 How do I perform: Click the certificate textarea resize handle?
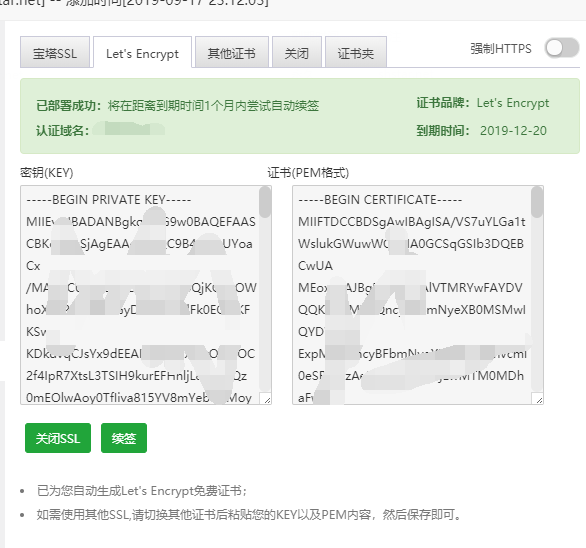pos(539,400)
